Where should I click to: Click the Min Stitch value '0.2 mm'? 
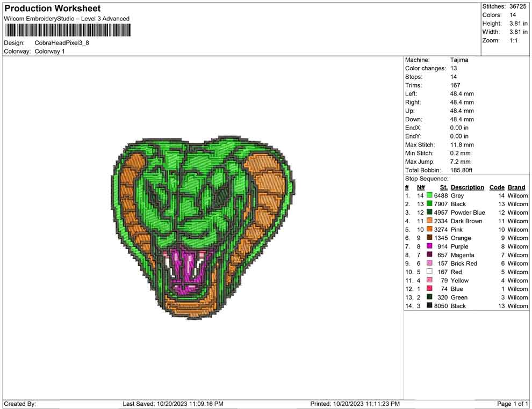(461, 153)
